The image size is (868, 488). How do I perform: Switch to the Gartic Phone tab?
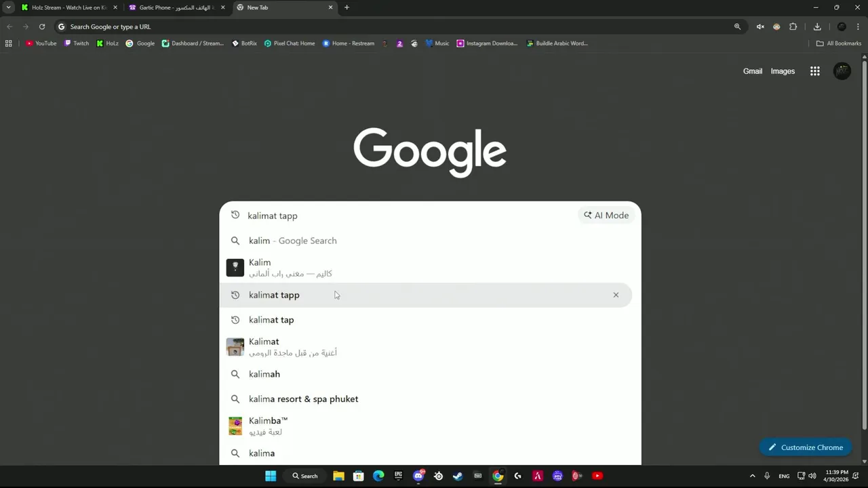pos(176,7)
